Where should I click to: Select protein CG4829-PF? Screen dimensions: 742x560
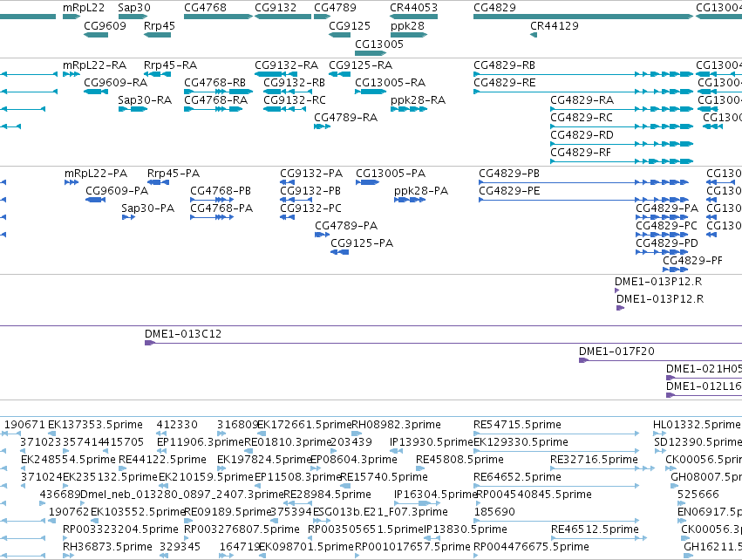tap(675, 270)
